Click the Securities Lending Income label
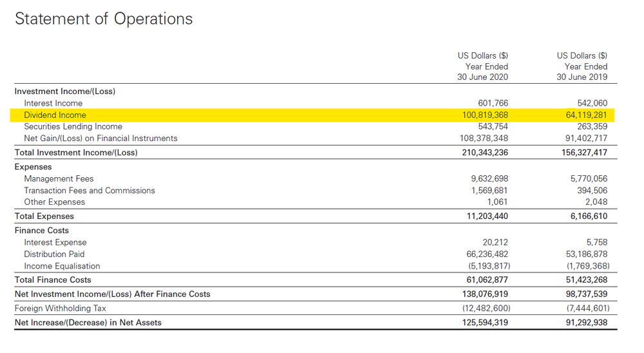Image resolution: width=644 pixels, height=353 pixels. coord(73,126)
